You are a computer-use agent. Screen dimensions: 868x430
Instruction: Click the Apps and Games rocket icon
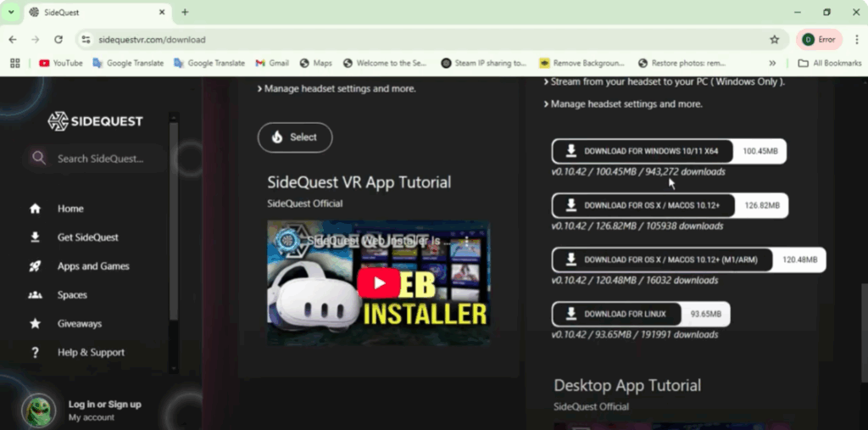point(35,266)
